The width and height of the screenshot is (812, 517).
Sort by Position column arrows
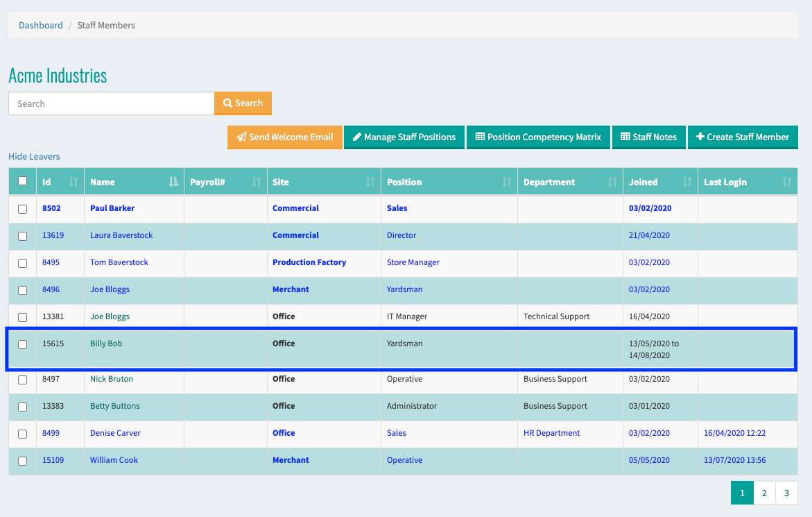click(507, 182)
